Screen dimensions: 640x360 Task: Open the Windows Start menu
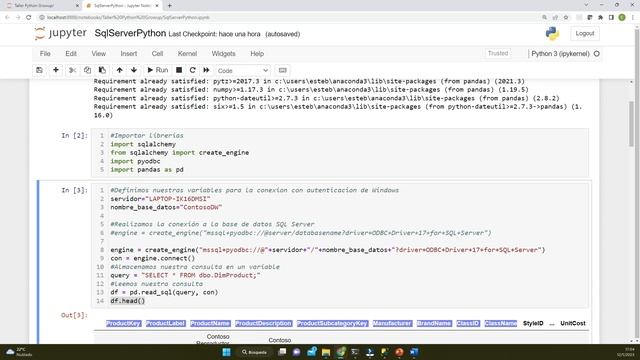pos(227,352)
